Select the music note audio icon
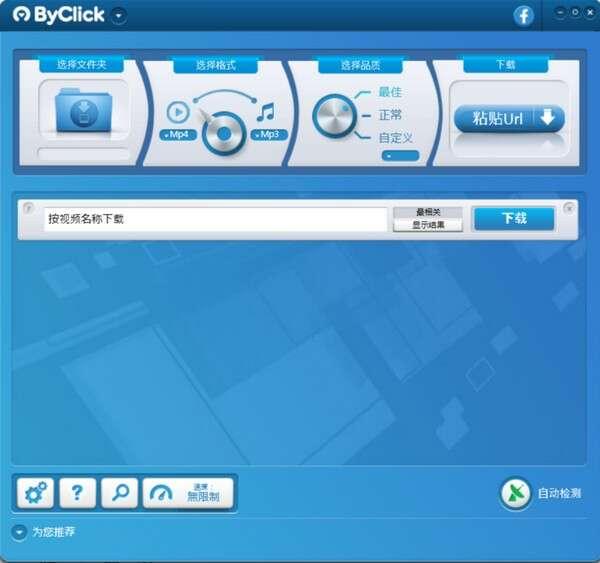Image resolution: width=600 pixels, height=563 pixels. coord(265,112)
